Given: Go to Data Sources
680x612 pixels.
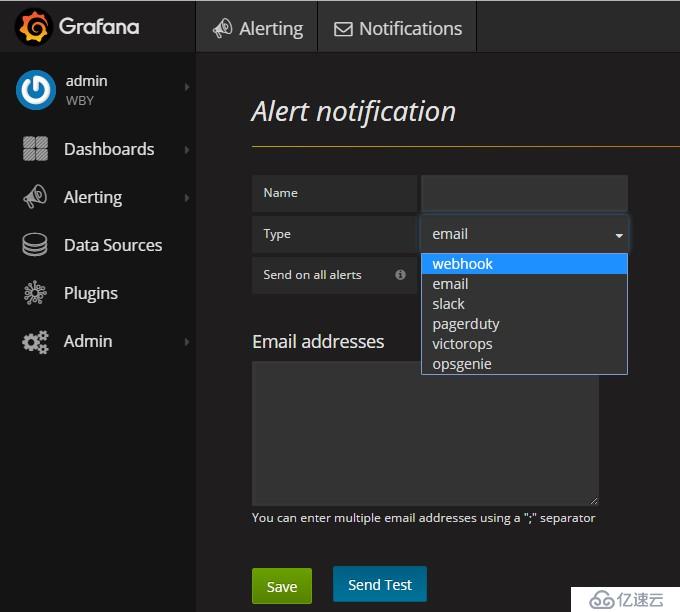Looking at the screenshot, I should 113,245.
